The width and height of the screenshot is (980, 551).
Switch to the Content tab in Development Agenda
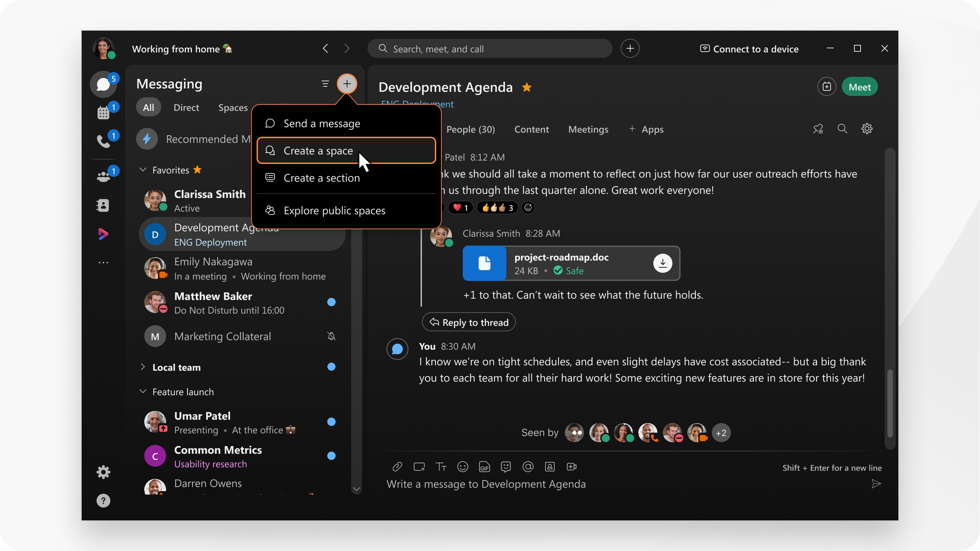533,129
